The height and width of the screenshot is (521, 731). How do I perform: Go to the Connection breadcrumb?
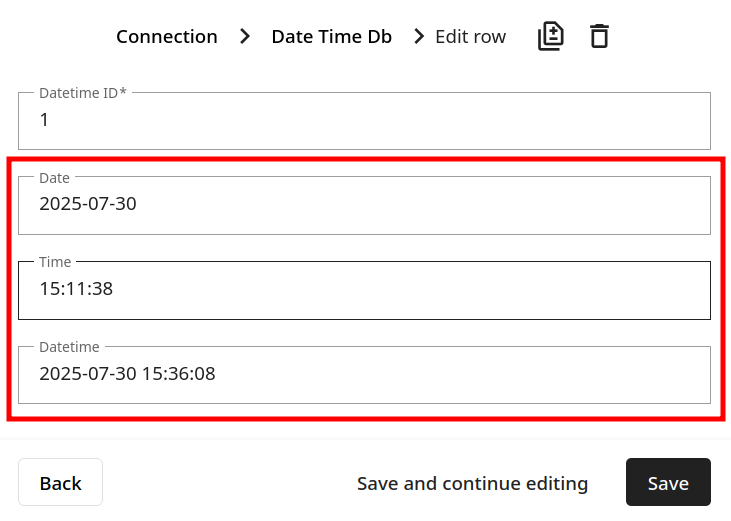167,37
